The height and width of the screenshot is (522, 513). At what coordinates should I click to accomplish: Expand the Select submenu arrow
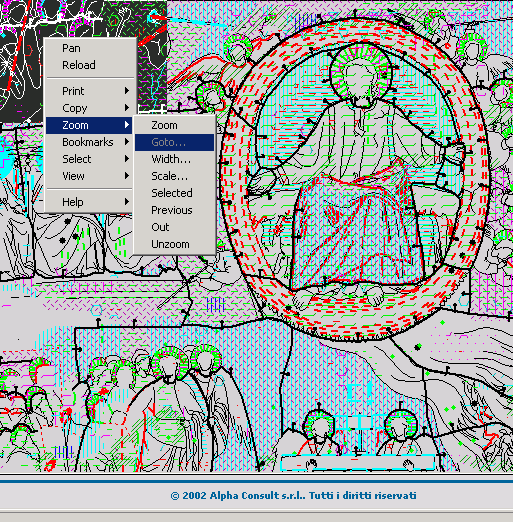[x=127, y=159]
